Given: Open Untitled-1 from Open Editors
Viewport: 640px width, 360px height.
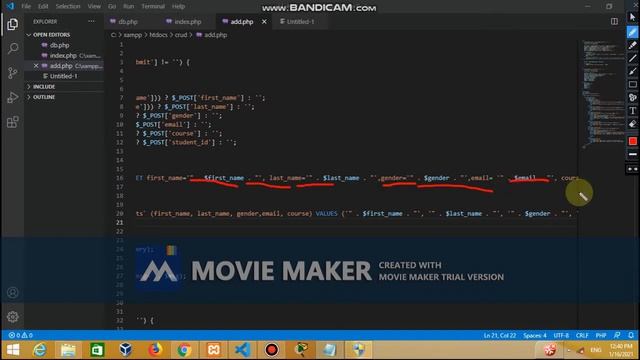Looking at the screenshot, I should pos(63,76).
